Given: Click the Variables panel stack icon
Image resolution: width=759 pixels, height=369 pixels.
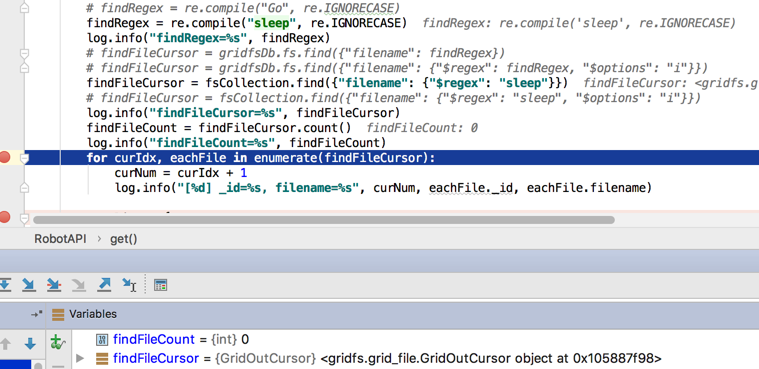Looking at the screenshot, I should coord(58,314).
